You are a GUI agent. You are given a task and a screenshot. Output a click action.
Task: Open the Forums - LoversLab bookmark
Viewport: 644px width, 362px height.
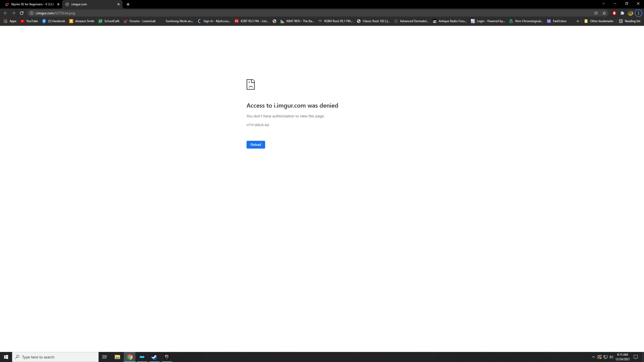coord(140,21)
